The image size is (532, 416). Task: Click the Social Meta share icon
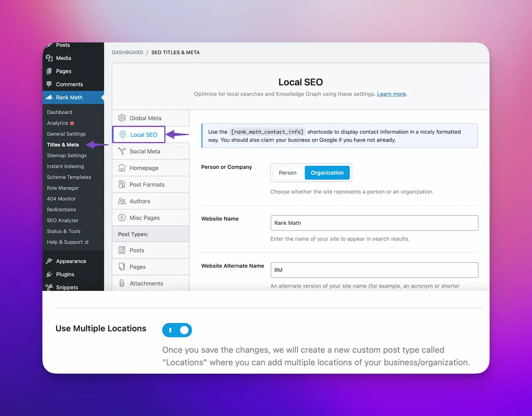coord(122,152)
